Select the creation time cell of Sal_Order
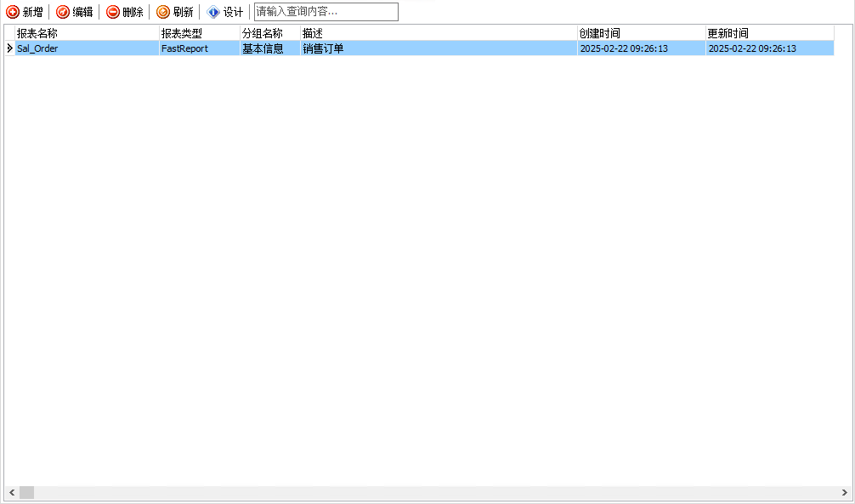 (642, 48)
